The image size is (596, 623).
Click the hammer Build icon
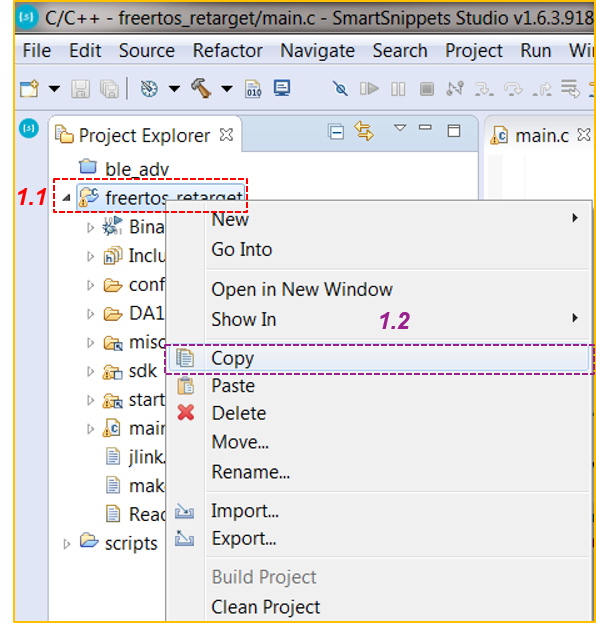[x=201, y=88]
